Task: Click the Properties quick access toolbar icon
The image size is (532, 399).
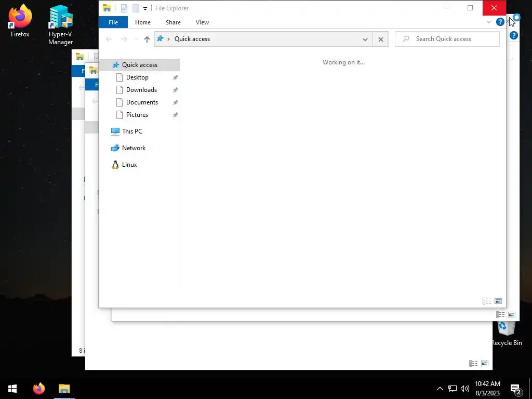Action: click(x=124, y=8)
